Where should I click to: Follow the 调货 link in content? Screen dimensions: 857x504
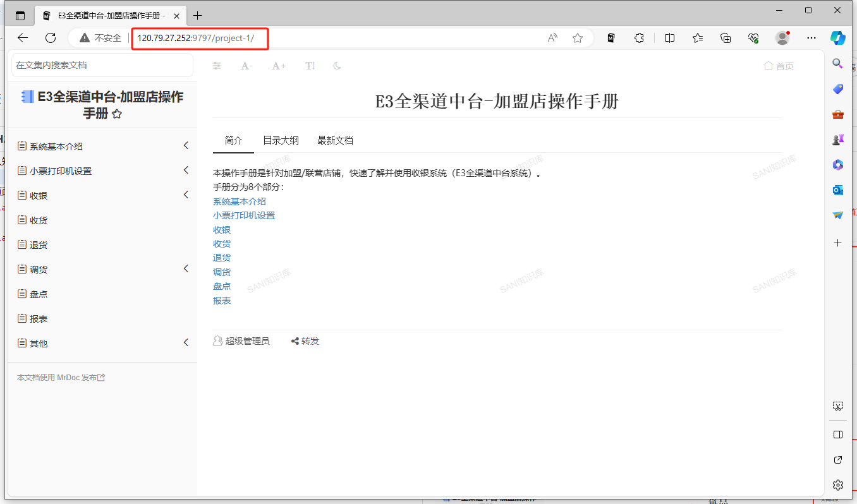222,272
